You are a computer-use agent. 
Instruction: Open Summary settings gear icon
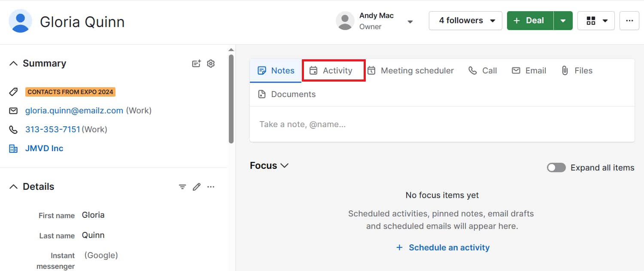click(211, 64)
